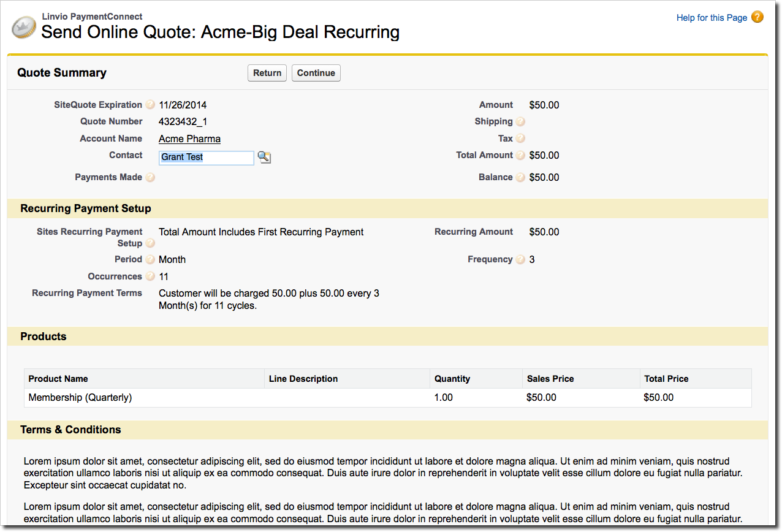Viewport: 782px width, 532px height.
Task: Click the help icon next to Frequency
Action: [520, 260]
